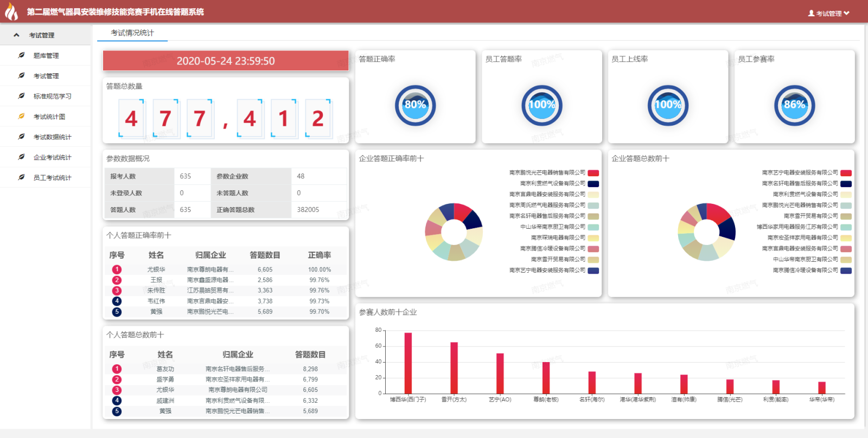Open the 企业考试统计 sidebar link
868x438 pixels.
(52, 157)
